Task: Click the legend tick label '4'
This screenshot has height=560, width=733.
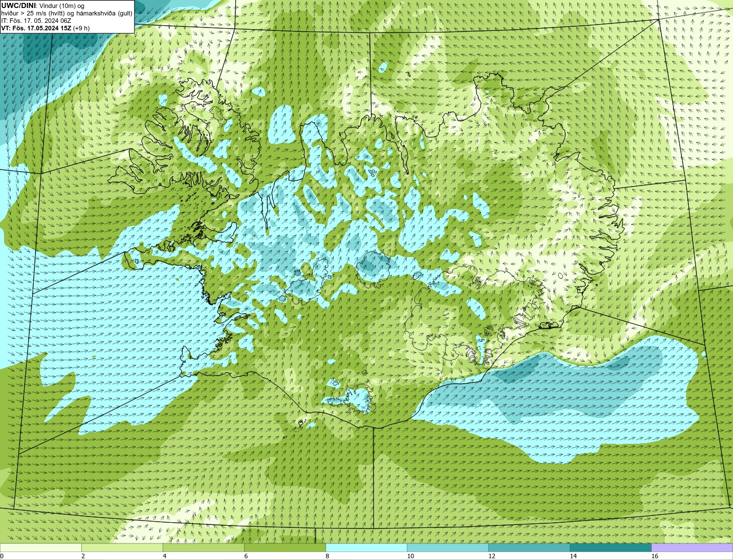Action: [x=164, y=556]
